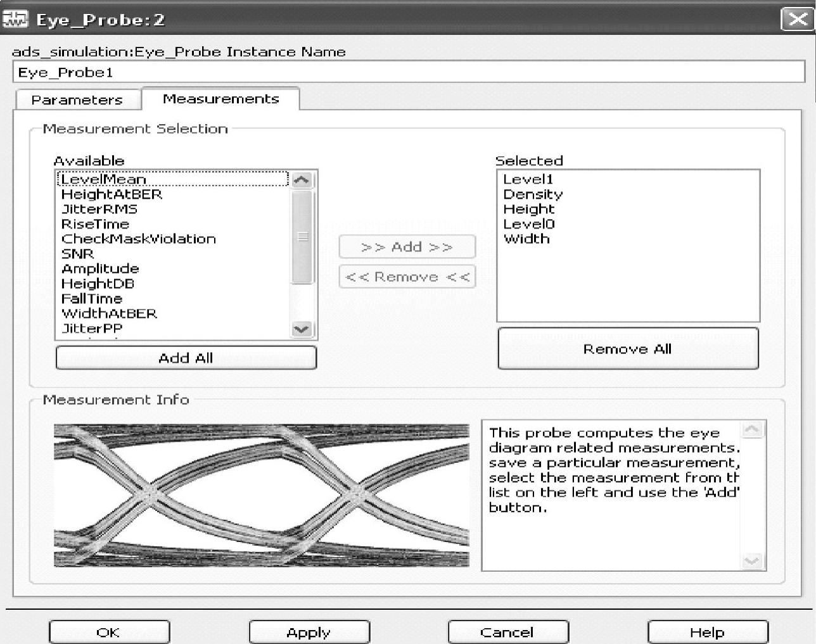The image size is (816, 644).
Task: Select CheckMaskViolation from Available measurements
Action: [138, 239]
